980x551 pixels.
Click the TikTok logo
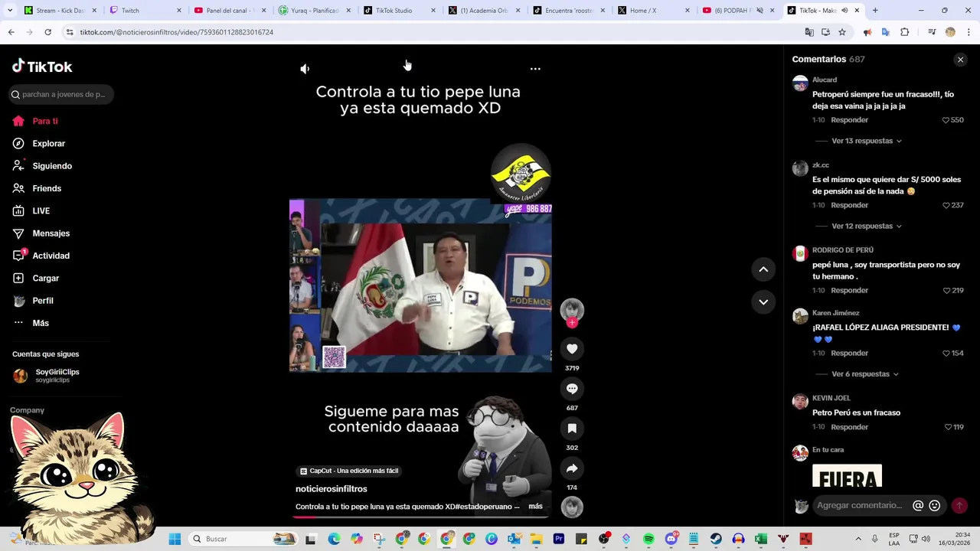tap(42, 67)
